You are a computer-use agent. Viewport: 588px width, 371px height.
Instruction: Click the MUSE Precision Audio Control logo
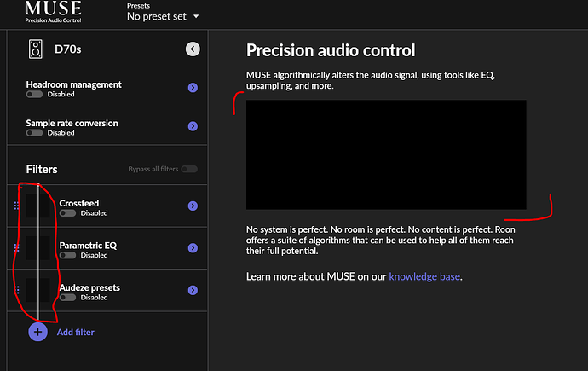pos(53,12)
